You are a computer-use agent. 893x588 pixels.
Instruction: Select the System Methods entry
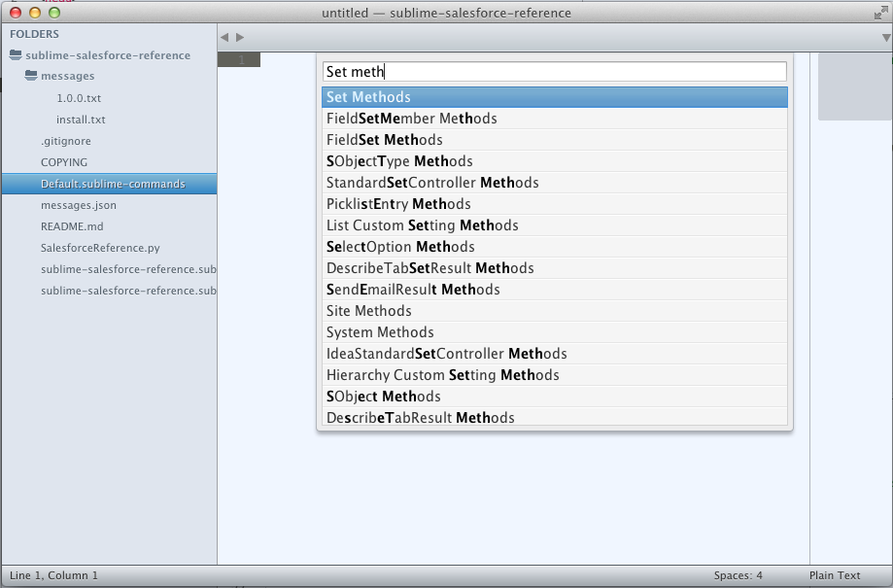coord(554,332)
